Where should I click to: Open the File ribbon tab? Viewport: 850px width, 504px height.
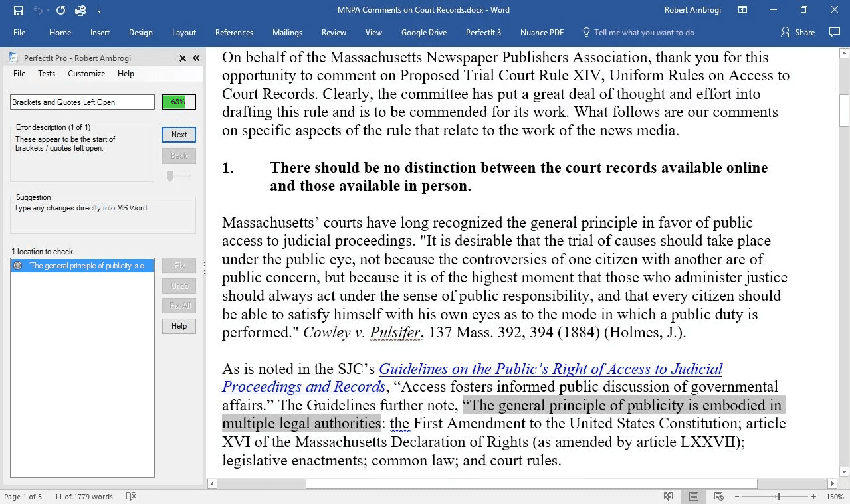[19, 32]
